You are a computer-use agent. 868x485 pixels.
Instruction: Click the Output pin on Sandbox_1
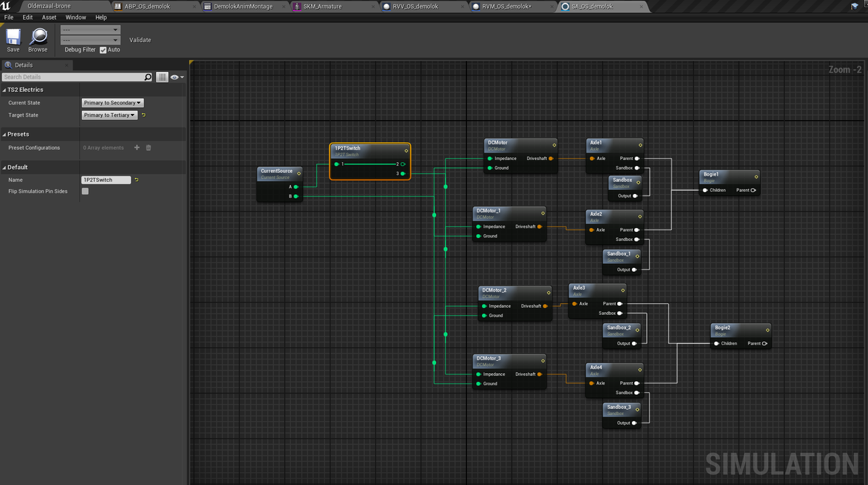pos(635,270)
